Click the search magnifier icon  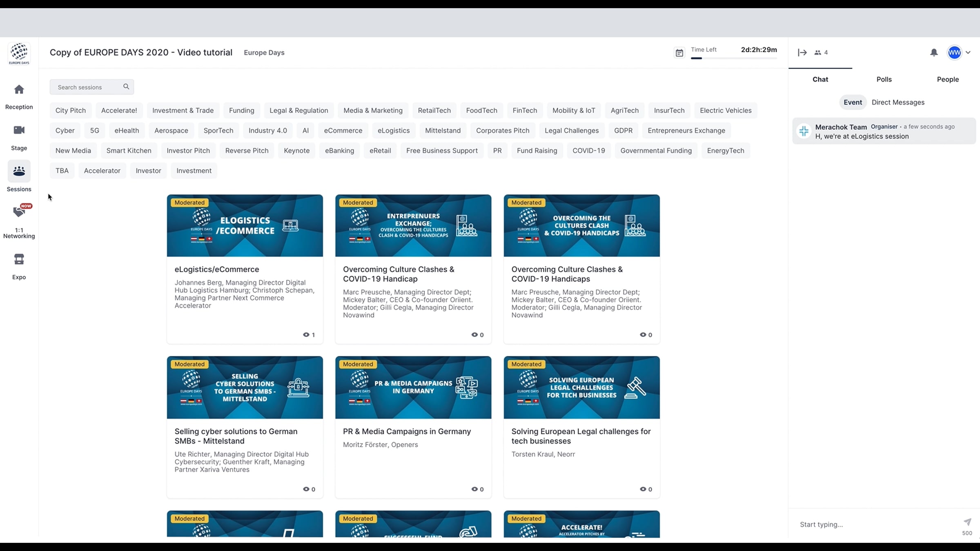[x=126, y=87]
